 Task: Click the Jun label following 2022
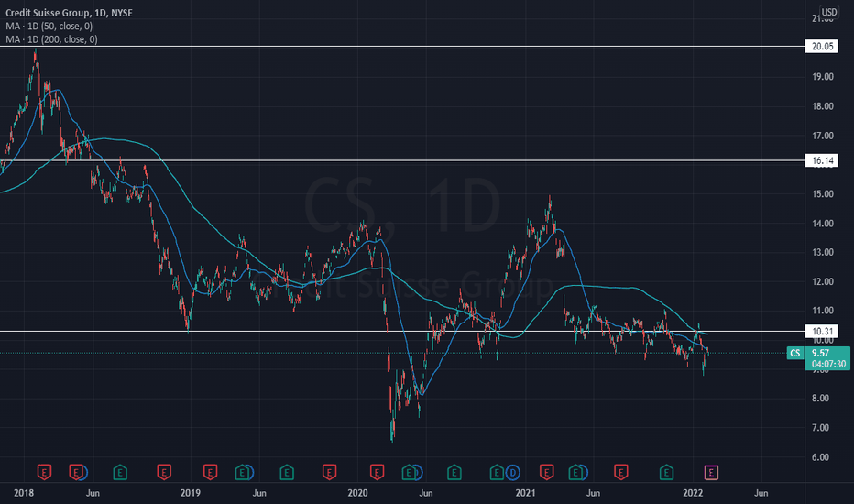[761, 493]
